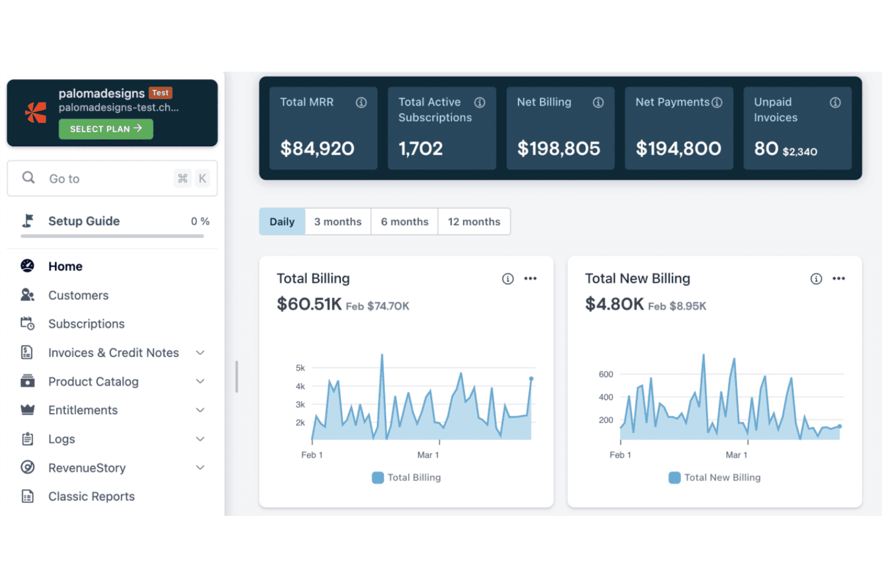Expand the Entitlements submenu
This screenshot has width=882, height=588.
[201, 410]
